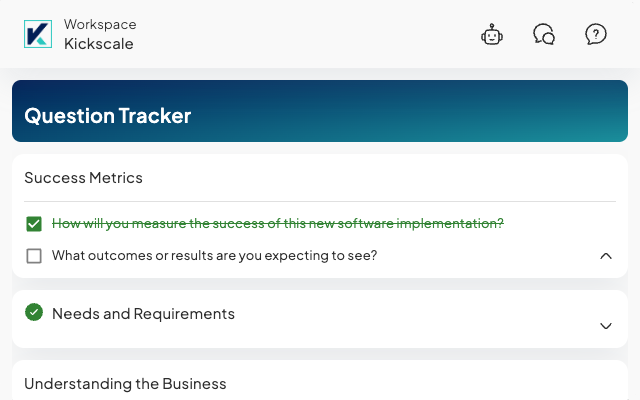
Task: Check the expected outcomes question checkbox
Action: [34, 256]
